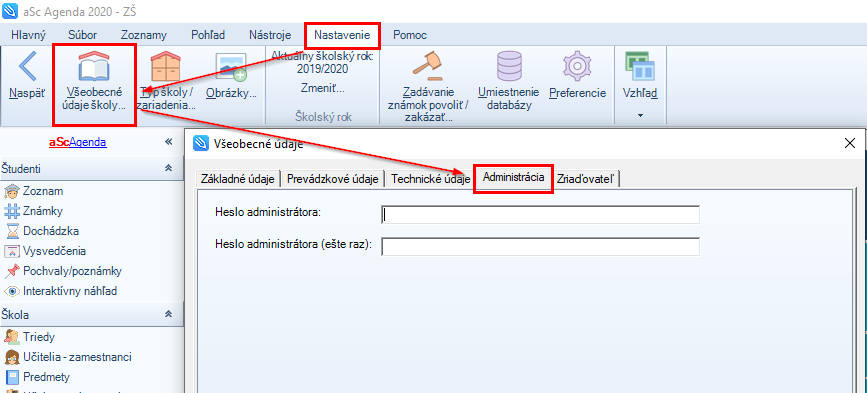This screenshot has width=867, height=393.
Task: Click the Známky grid icon in sidebar
Action: click(x=12, y=211)
